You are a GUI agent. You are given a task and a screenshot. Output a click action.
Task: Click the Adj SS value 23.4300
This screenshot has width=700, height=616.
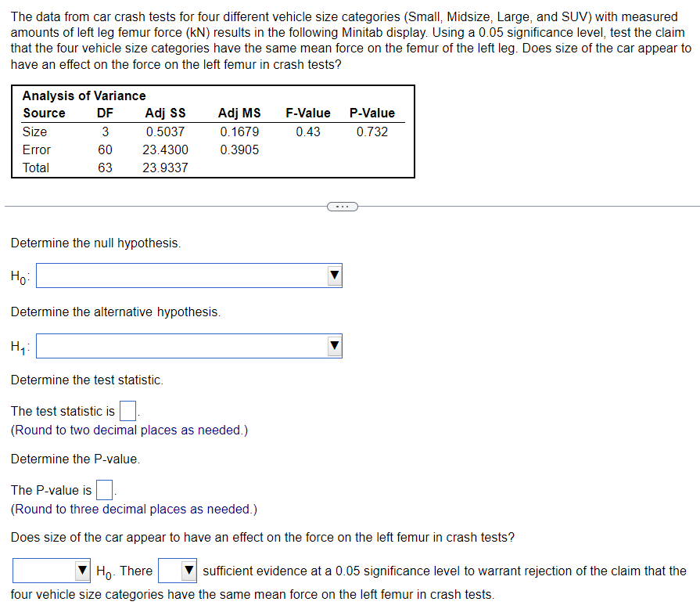click(x=165, y=149)
